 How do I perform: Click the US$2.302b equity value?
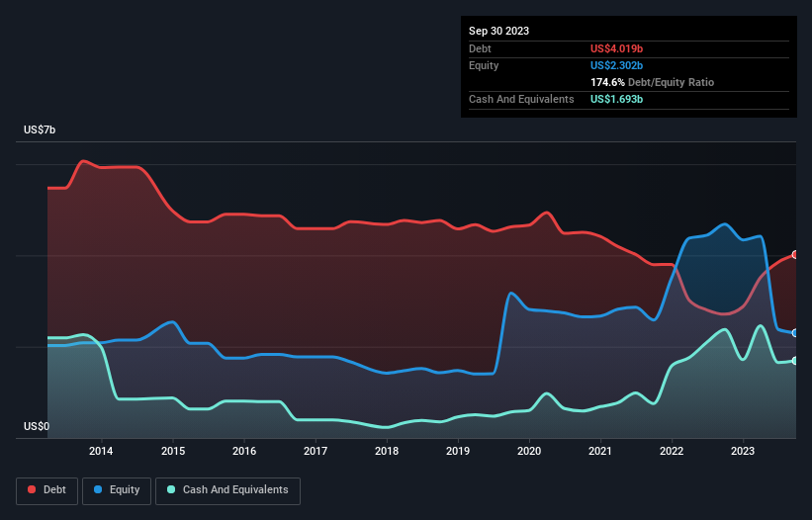pyautogui.click(x=617, y=65)
